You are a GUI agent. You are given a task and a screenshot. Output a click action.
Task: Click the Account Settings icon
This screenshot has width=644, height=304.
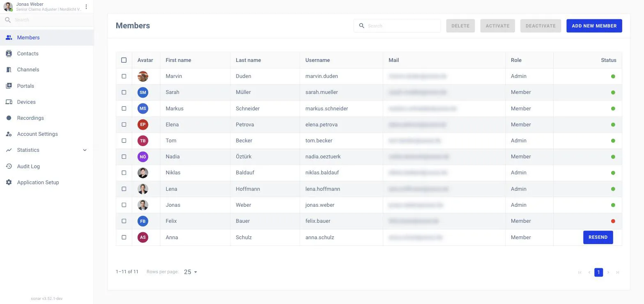tap(9, 134)
